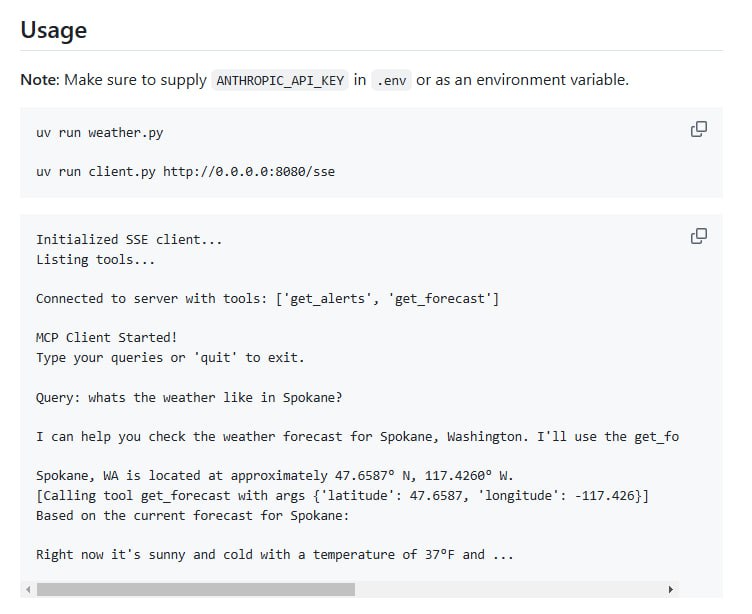The width and height of the screenshot is (752, 614).
Task: Click the empty scrollbar track right of thumb
Action: pos(508,590)
